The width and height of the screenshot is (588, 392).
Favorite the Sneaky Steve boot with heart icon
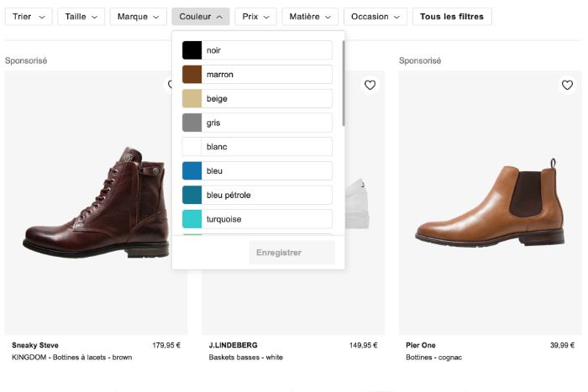170,85
